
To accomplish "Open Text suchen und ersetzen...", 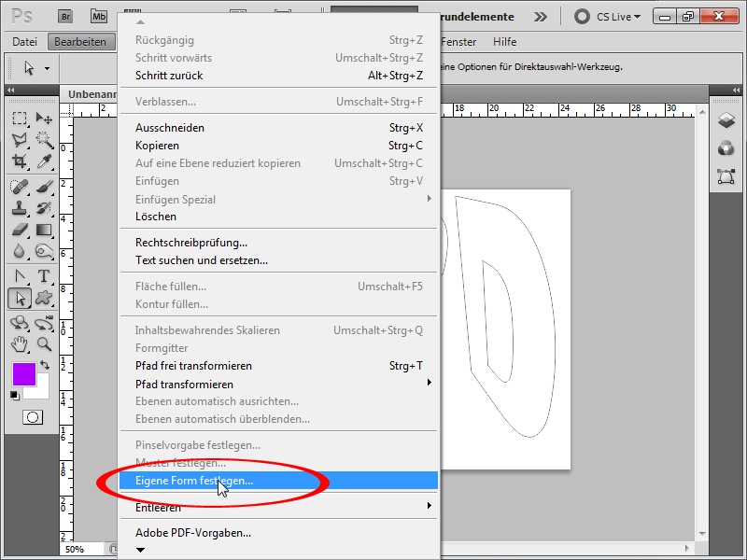I will pyautogui.click(x=278, y=260).
